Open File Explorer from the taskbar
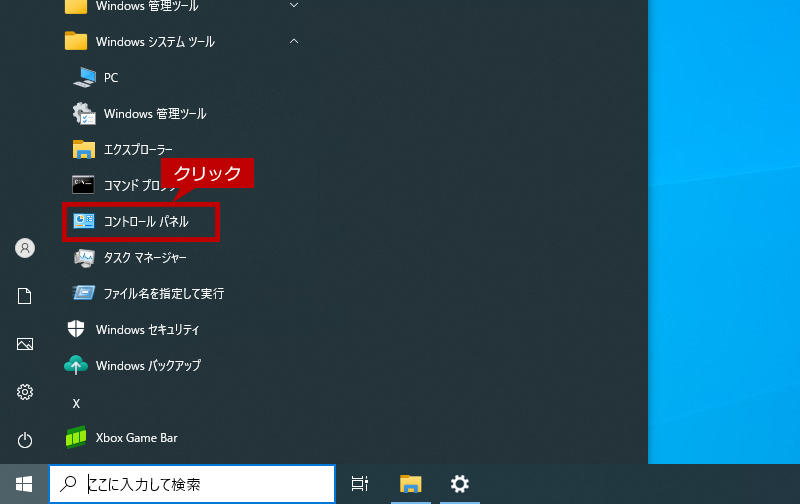 (411, 484)
